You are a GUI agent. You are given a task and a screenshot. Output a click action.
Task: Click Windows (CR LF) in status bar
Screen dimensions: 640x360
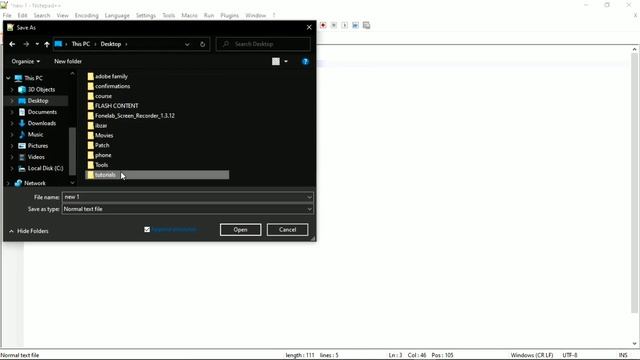pyautogui.click(x=532, y=355)
